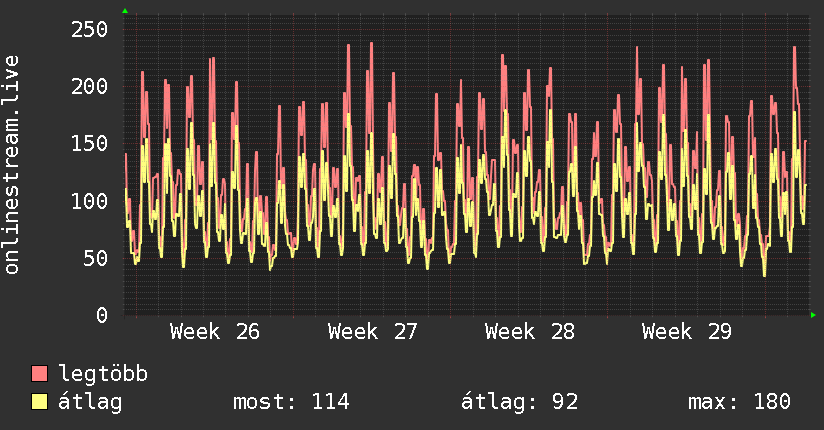Viewport: 824px width, 430px height.
Task: Click the 0 y-axis value
Action: click(x=102, y=315)
